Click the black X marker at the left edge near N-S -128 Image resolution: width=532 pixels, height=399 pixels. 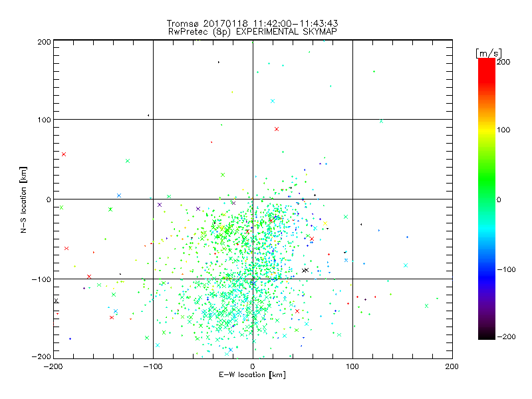(56, 301)
